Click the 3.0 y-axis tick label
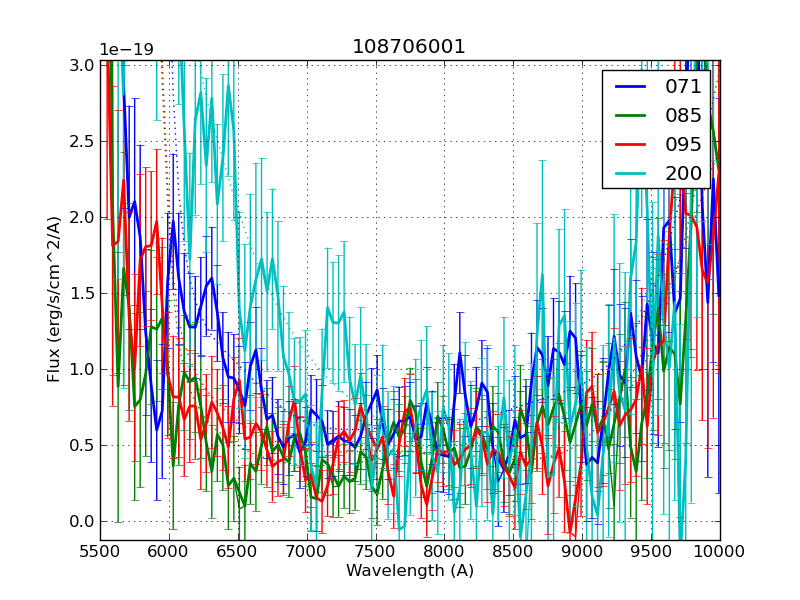The width and height of the screenshot is (800, 600). coord(83,65)
